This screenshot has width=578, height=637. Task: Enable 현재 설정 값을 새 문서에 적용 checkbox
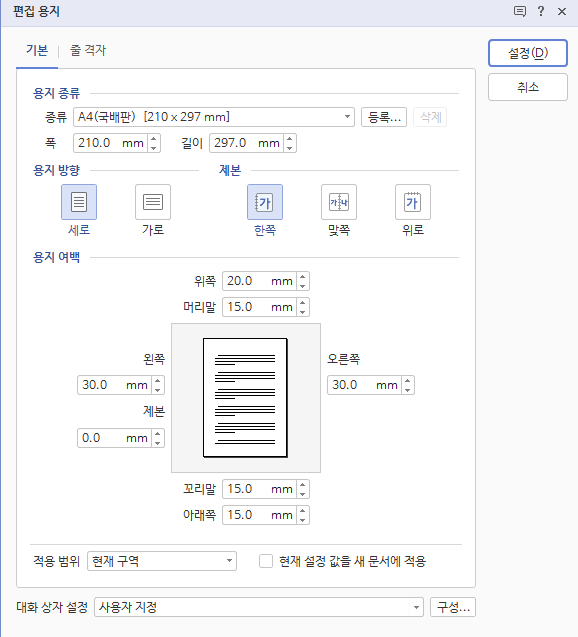click(266, 561)
